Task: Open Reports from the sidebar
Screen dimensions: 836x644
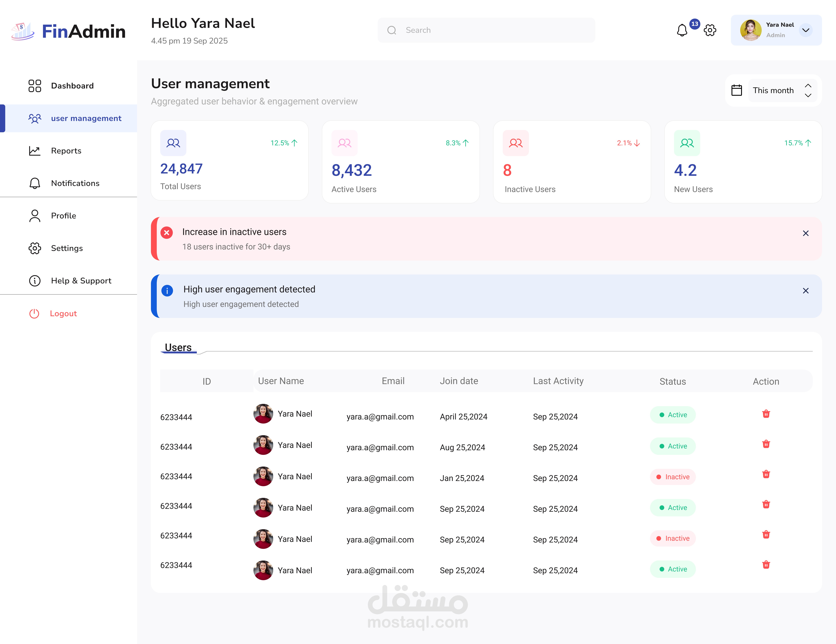Action: coord(69,151)
